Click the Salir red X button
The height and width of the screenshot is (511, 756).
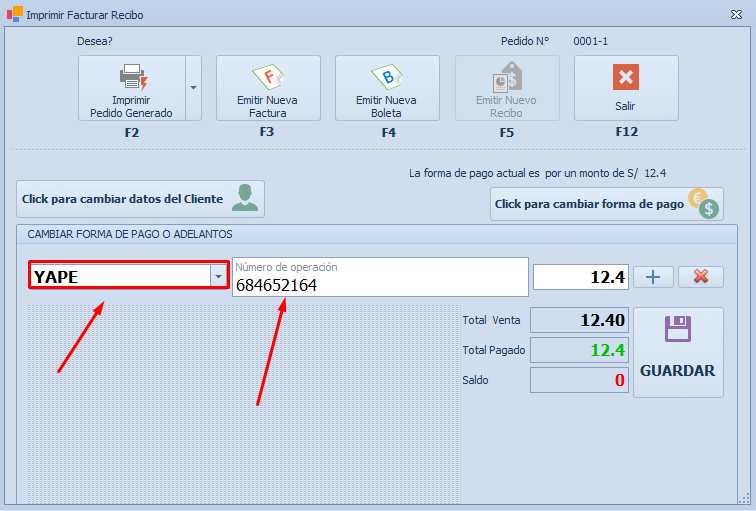626,88
